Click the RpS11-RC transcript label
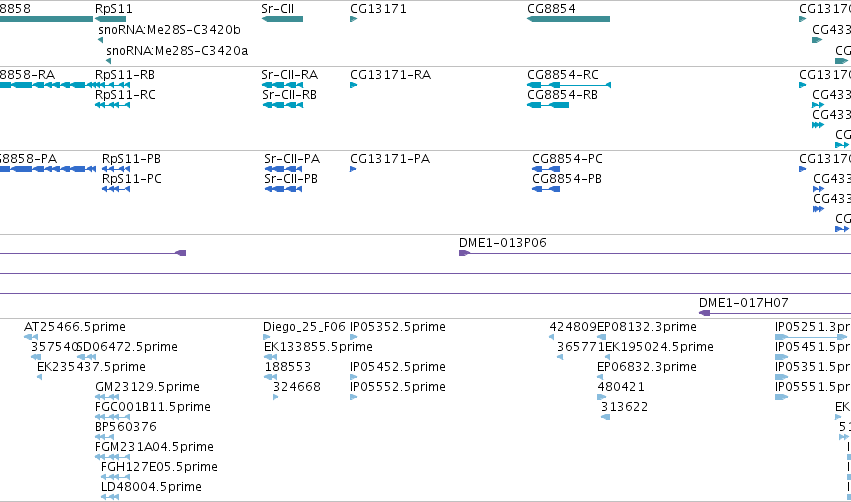 click(x=125, y=95)
